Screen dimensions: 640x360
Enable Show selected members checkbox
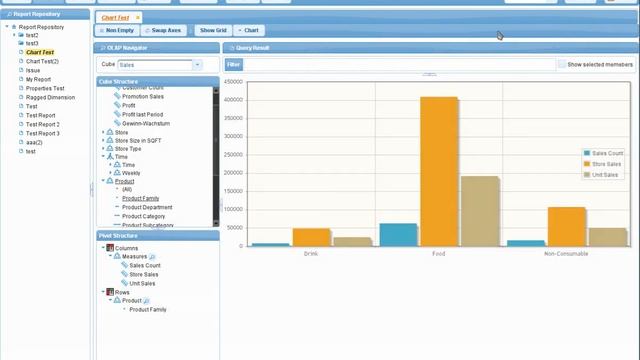[562, 64]
